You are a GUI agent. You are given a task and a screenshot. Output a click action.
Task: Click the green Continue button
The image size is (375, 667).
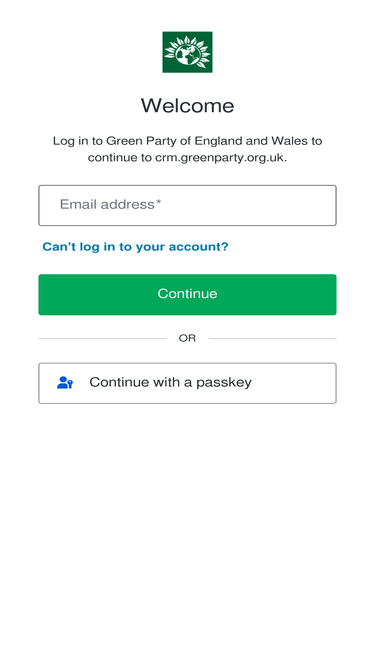(x=188, y=294)
